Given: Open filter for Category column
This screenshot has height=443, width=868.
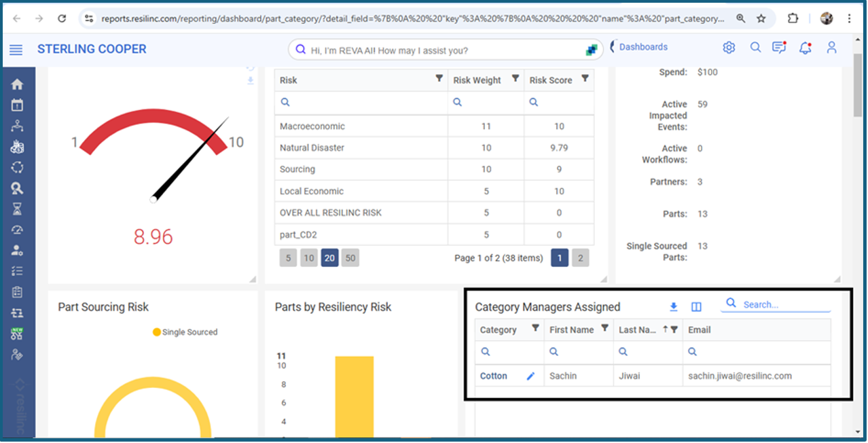Looking at the screenshot, I should click(x=535, y=329).
